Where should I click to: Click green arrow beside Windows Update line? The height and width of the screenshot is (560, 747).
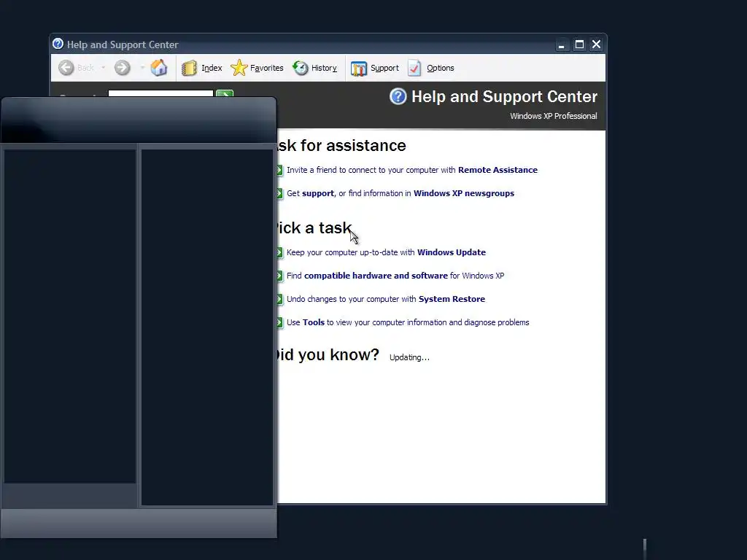coord(279,252)
